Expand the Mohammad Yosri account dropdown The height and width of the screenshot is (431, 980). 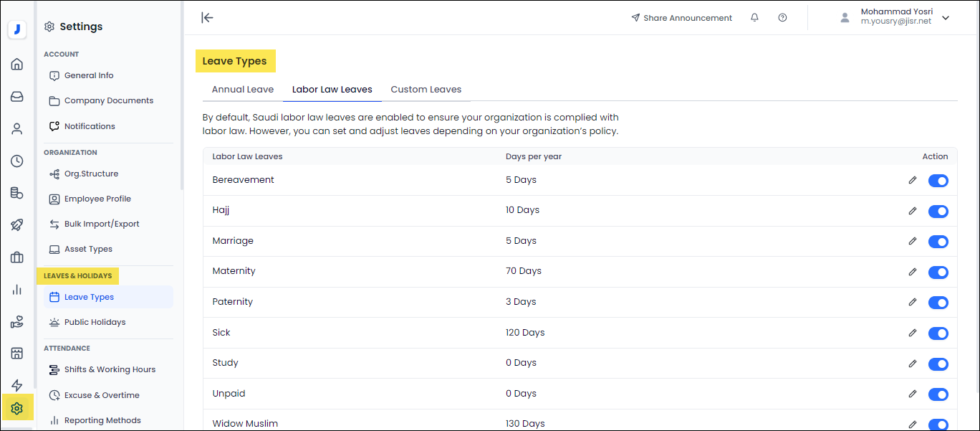pyautogui.click(x=945, y=18)
